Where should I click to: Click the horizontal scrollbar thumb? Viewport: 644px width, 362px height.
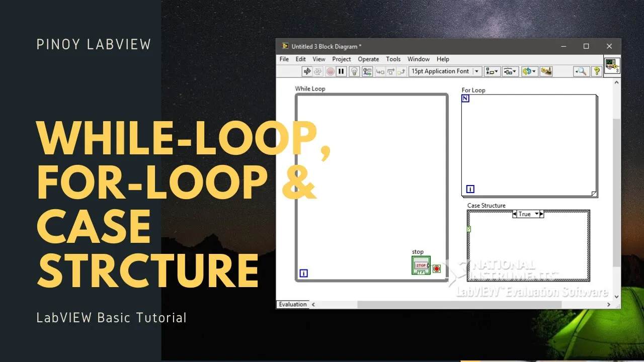pyautogui.click(x=459, y=304)
